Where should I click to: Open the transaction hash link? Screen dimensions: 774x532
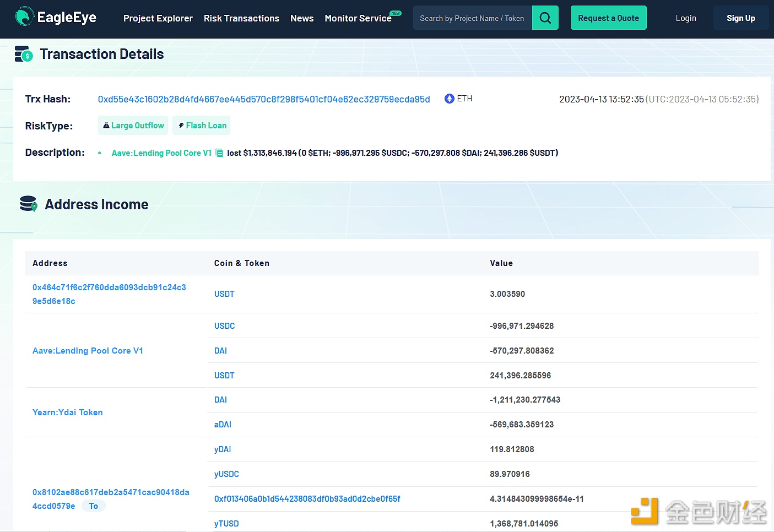264,99
